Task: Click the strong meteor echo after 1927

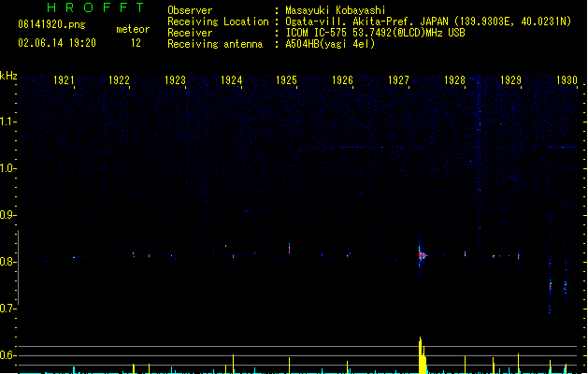Action: click(422, 255)
